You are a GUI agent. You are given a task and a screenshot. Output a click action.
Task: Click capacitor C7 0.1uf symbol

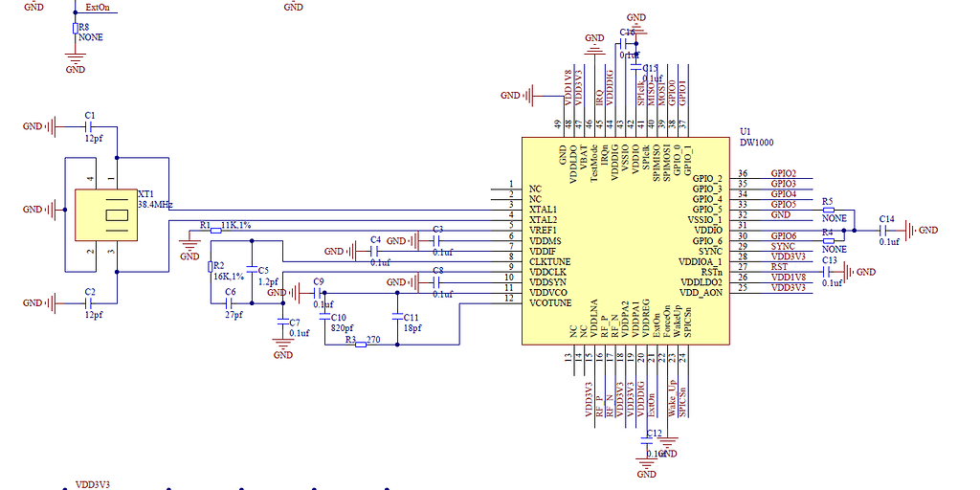point(282,322)
